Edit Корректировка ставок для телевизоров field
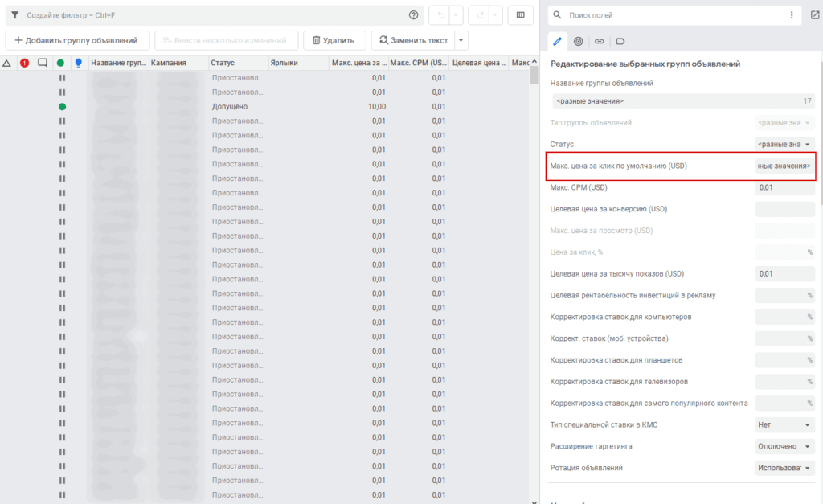Image resolution: width=823 pixels, height=504 pixels. (784, 382)
